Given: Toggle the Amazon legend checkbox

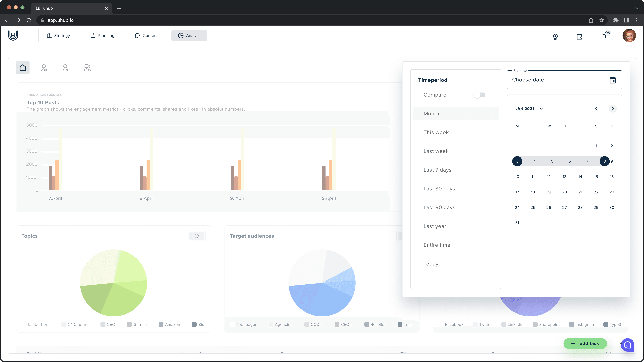Looking at the screenshot, I should click(161, 325).
